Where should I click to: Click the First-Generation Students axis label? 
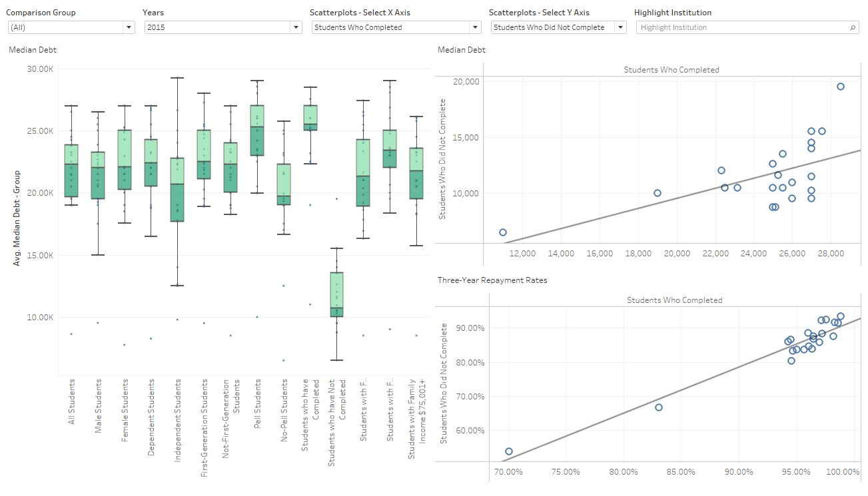pyautogui.click(x=205, y=419)
